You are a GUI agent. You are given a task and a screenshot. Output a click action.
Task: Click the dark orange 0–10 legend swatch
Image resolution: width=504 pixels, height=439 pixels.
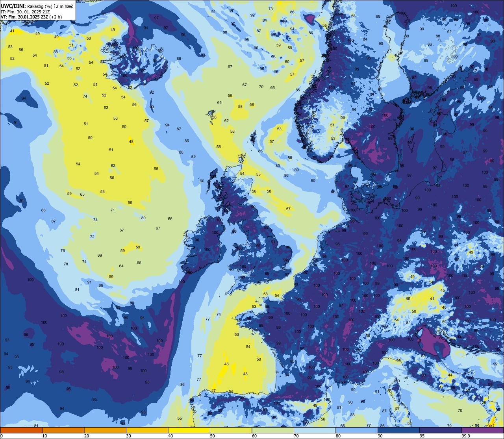(x=21, y=430)
